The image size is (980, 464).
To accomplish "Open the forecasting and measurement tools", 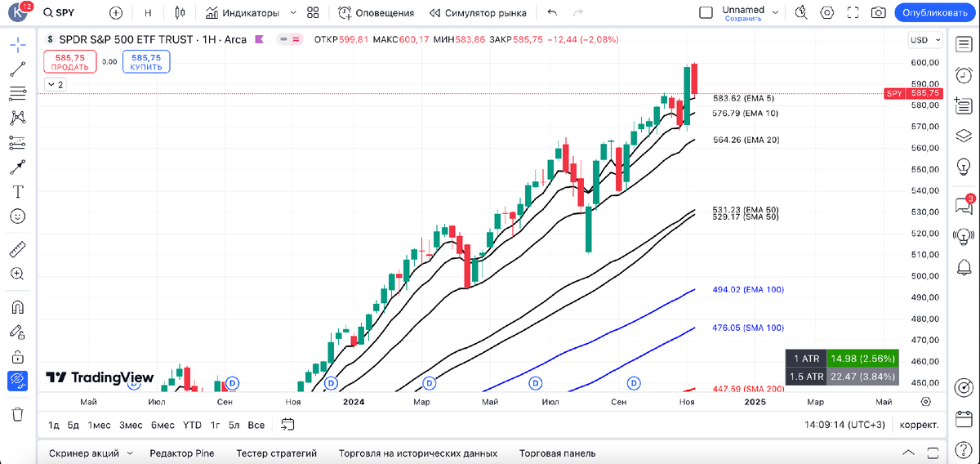I will (x=17, y=143).
